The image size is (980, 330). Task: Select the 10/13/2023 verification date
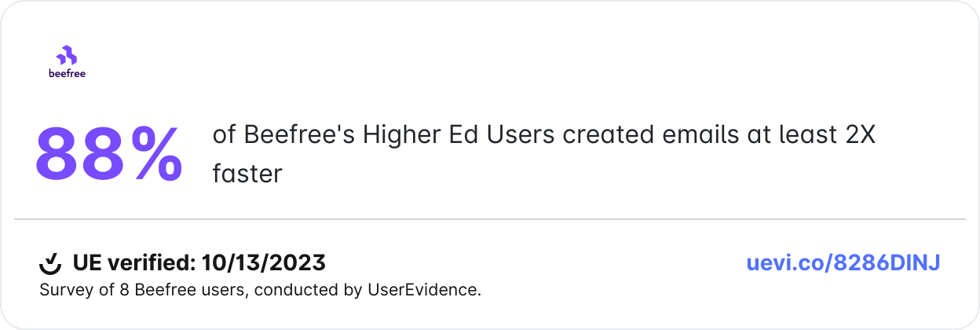pos(263,262)
